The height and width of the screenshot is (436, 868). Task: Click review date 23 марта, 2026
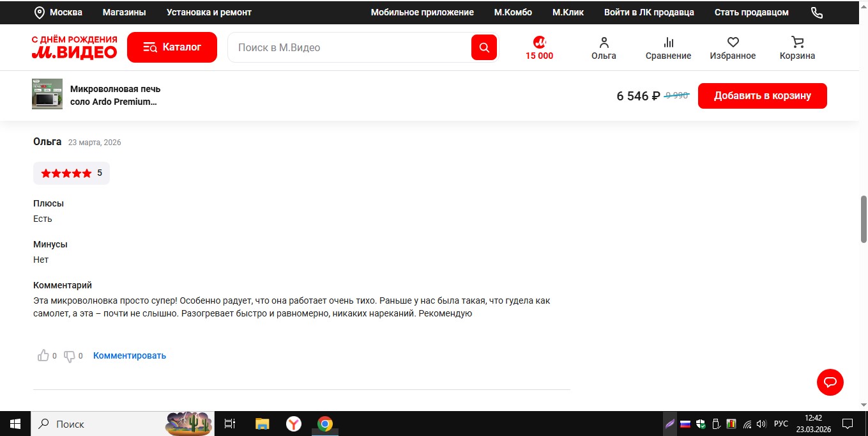click(95, 143)
